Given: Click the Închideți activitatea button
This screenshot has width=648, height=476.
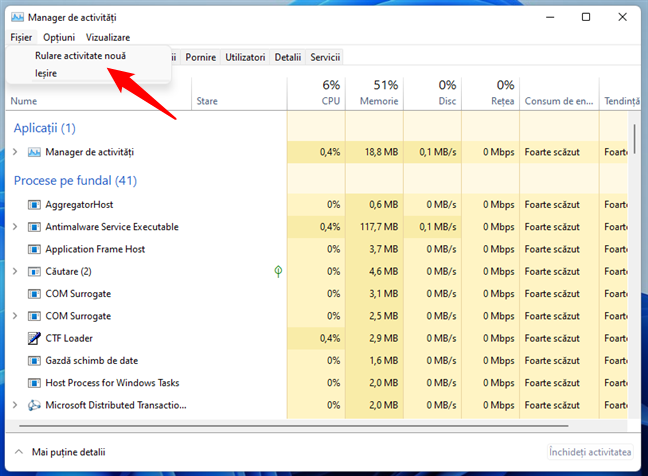Looking at the screenshot, I should pyautogui.click(x=590, y=452).
